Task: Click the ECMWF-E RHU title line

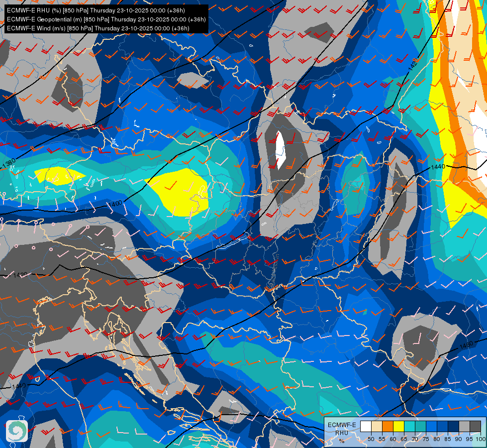Action: tap(96, 10)
